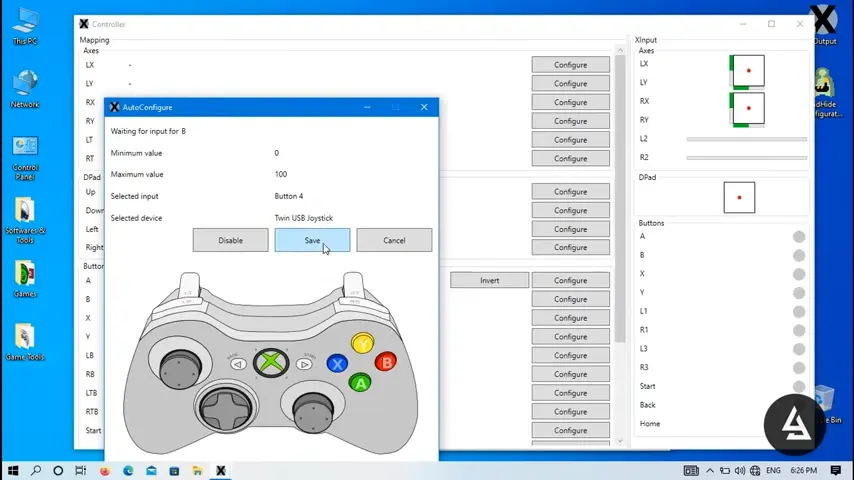Select Game Tools desktop folder

pos(25,342)
